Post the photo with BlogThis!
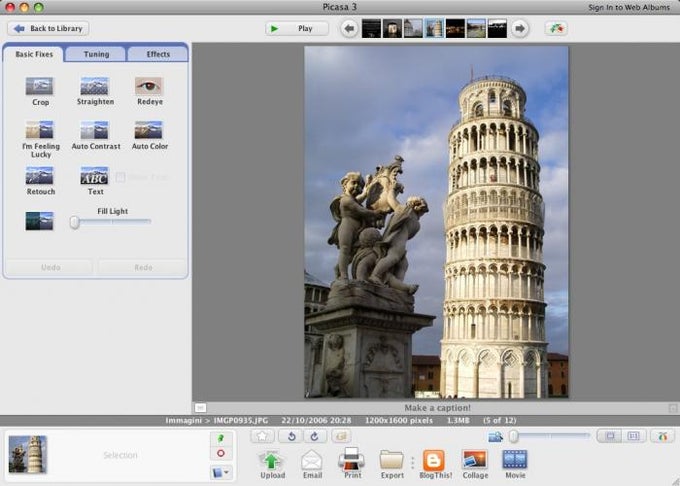680x486 pixels. [435, 464]
